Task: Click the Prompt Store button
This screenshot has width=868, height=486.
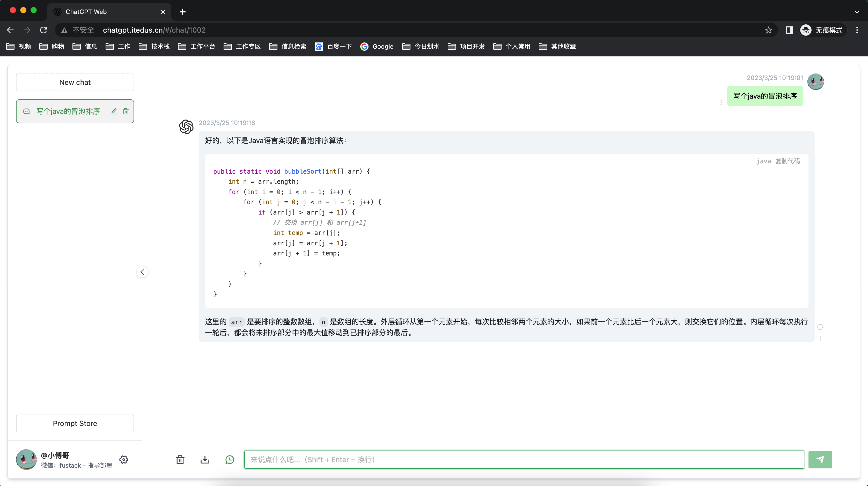Action: point(75,423)
